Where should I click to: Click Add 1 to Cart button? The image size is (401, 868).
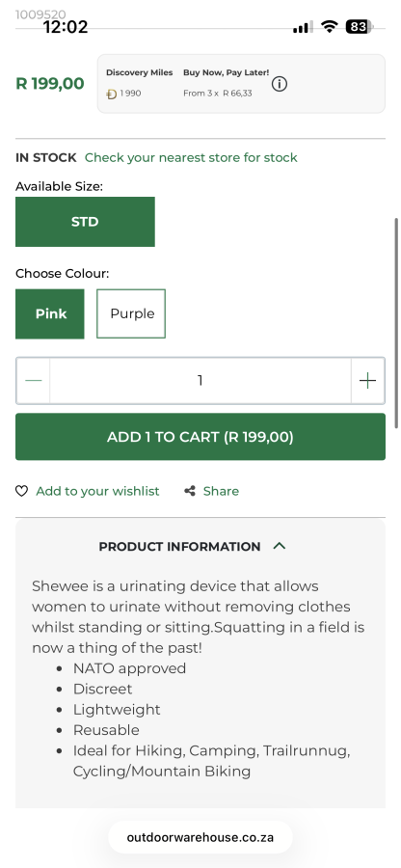[200, 437]
